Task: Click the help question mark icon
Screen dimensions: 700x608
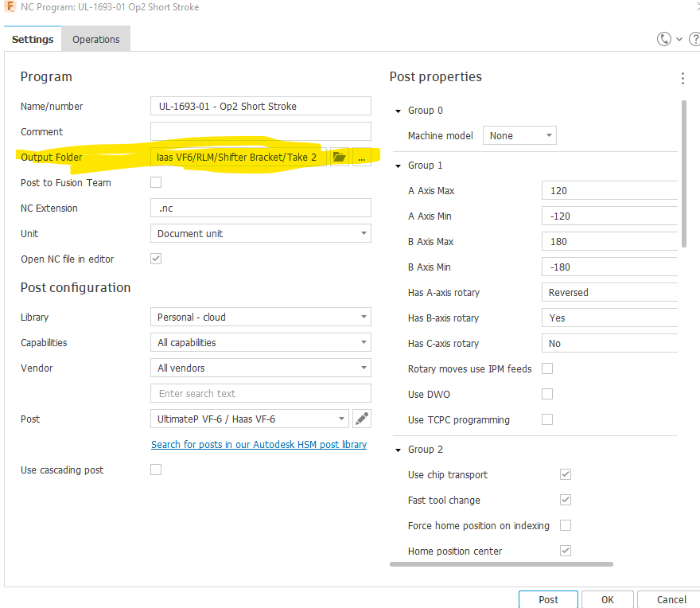Action: 694,39
